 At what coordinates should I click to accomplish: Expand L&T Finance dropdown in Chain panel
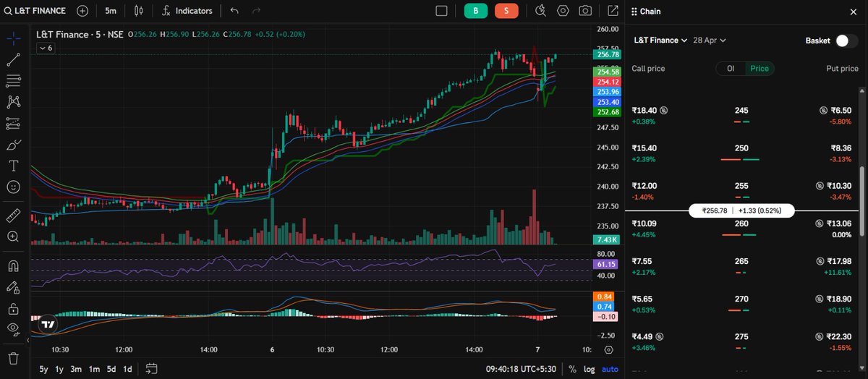660,41
